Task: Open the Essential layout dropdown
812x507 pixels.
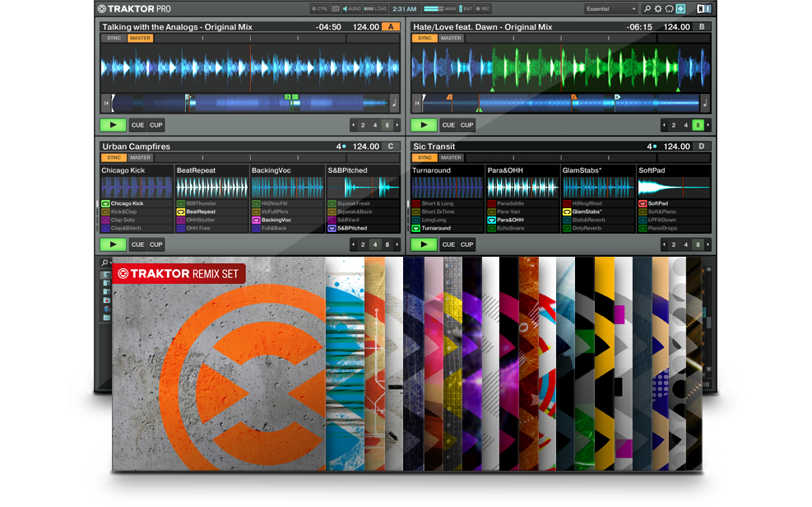Action: pyautogui.click(x=610, y=9)
